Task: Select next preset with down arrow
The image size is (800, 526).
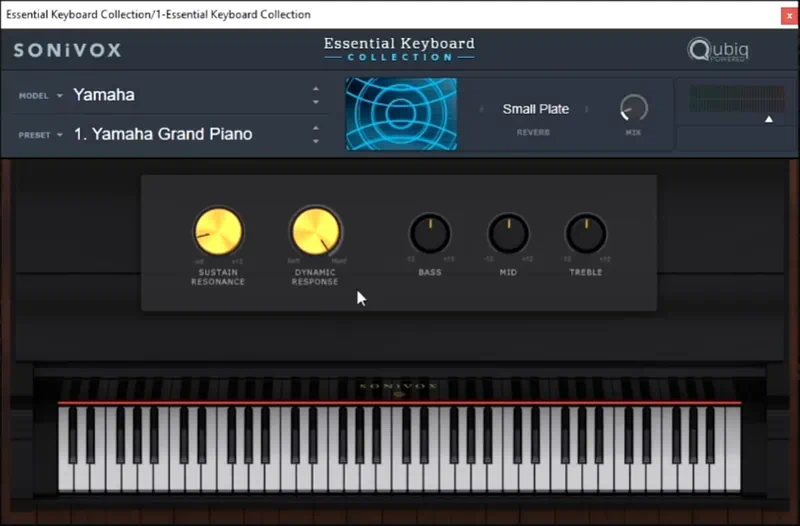Action: 316,141
